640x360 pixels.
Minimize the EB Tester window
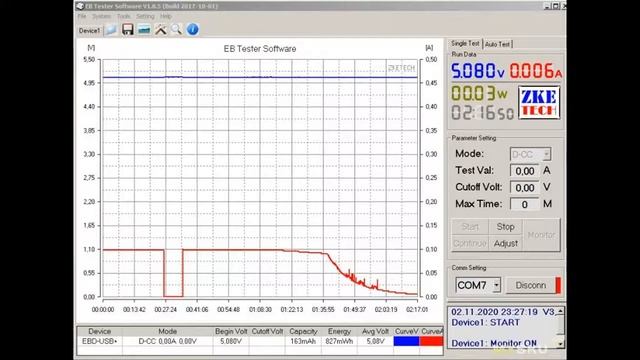click(547, 6)
